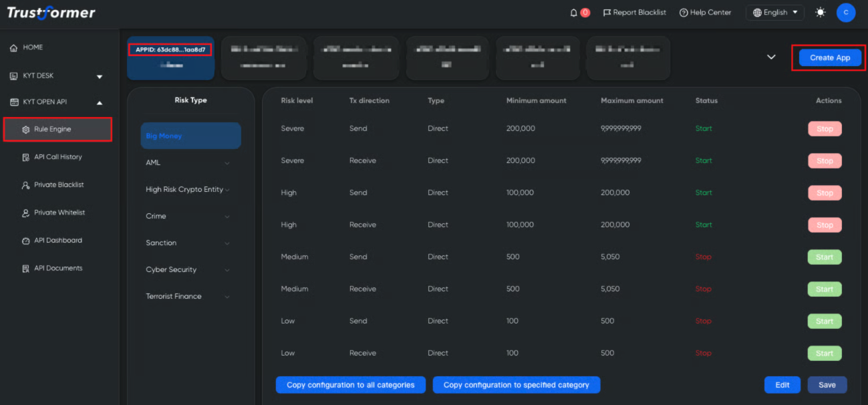Click the notification bell icon
Image resolution: width=868 pixels, height=405 pixels.
[573, 13]
